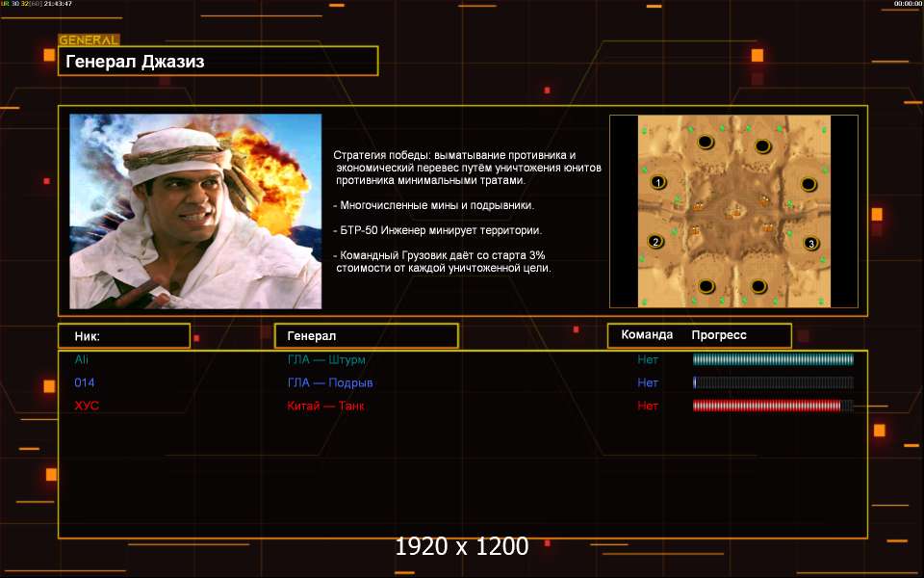Click the General Jaziz portrait image

(195, 211)
